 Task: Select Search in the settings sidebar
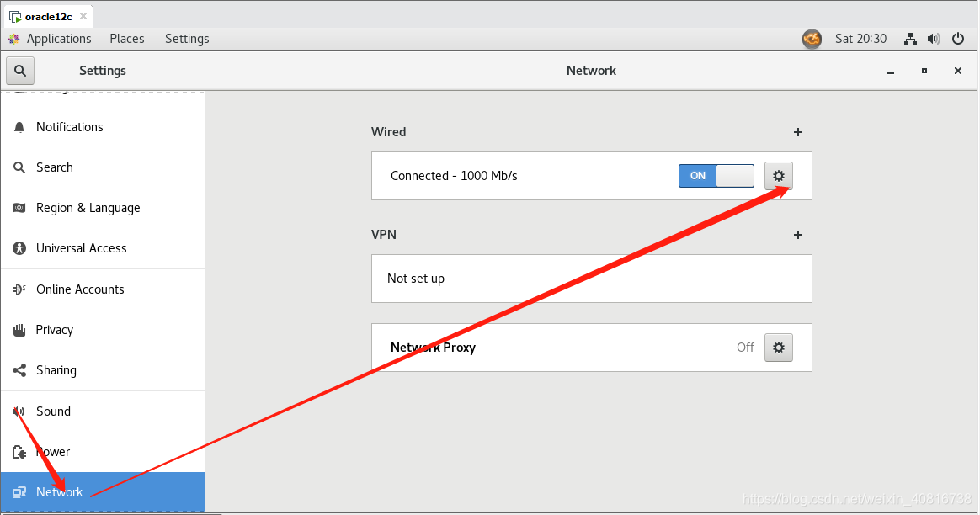(103, 167)
